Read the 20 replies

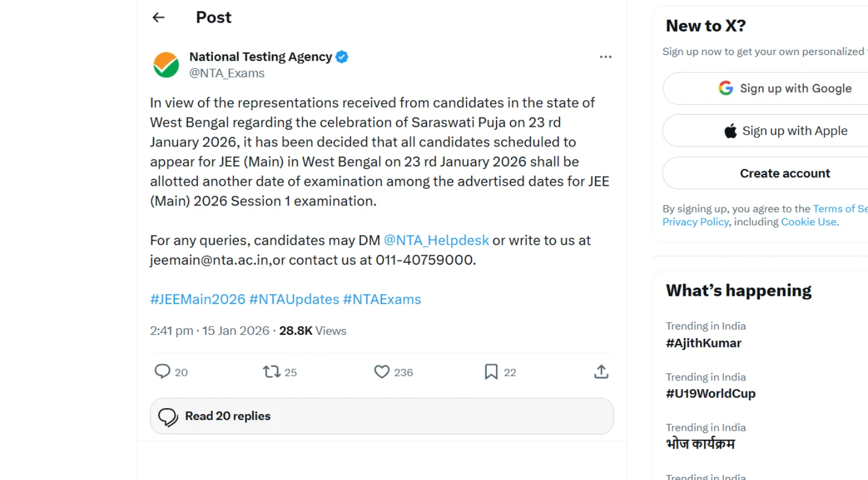click(x=227, y=416)
